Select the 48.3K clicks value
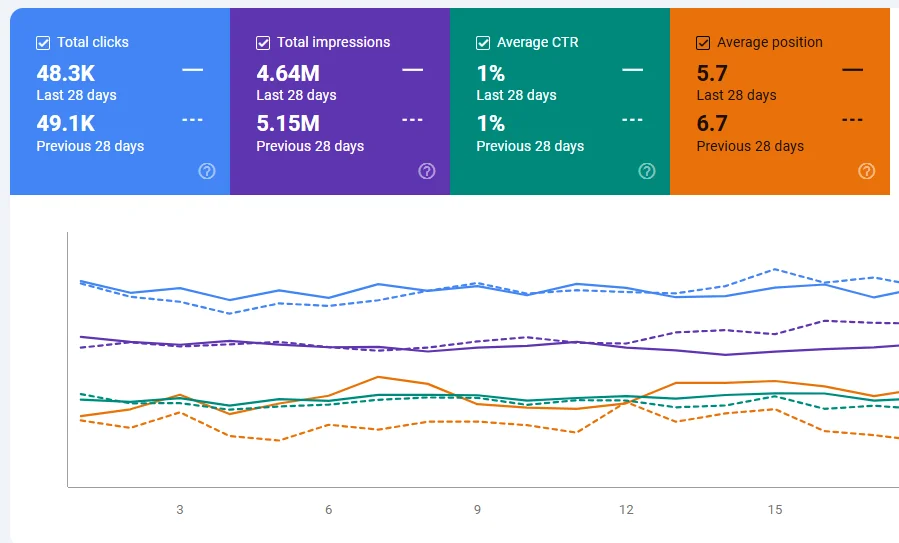 (66, 73)
